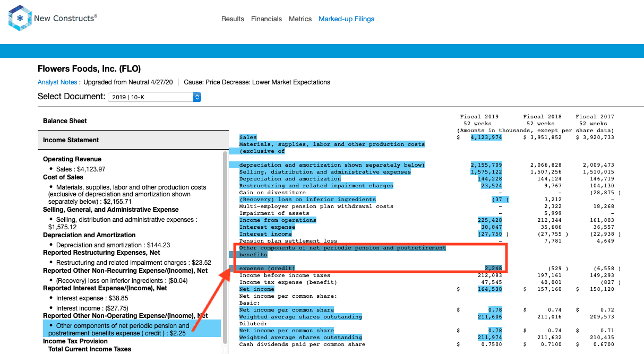This screenshot has width=644, height=354.
Task: Click the highlighted expense (credit) label
Action: point(267,269)
